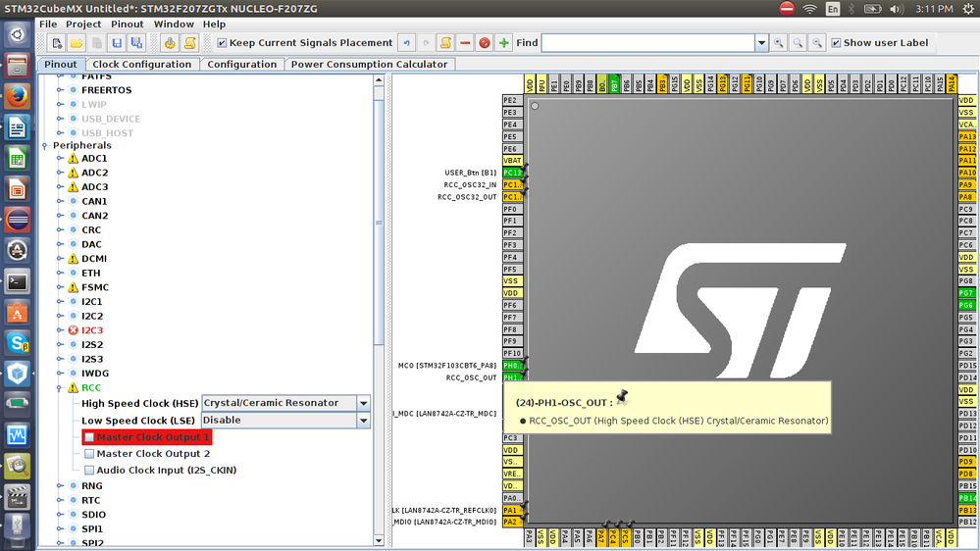Click the green PG7 pin on the right side
Image resolution: width=980 pixels, height=551 pixels.
(x=967, y=293)
